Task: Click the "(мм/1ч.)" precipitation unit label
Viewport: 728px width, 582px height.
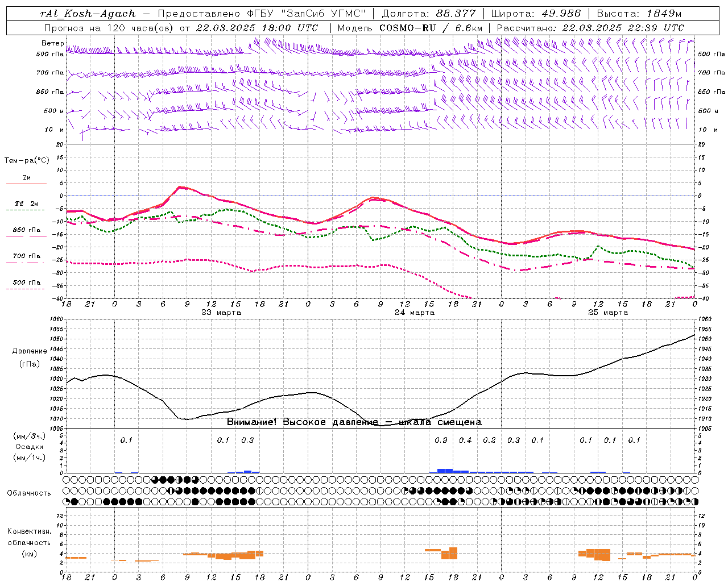Action: click(29, 458)
